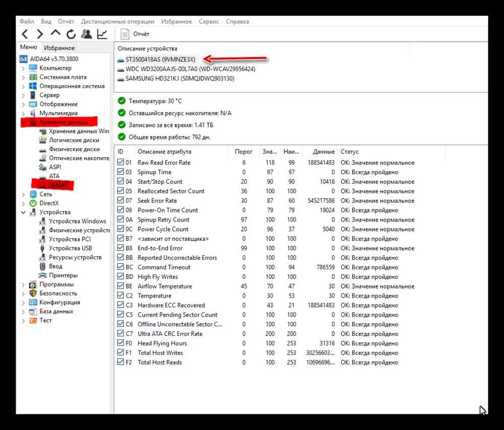
Task: Expand the Отображение node
Action: pyautogui.click(x=23, y=104)
